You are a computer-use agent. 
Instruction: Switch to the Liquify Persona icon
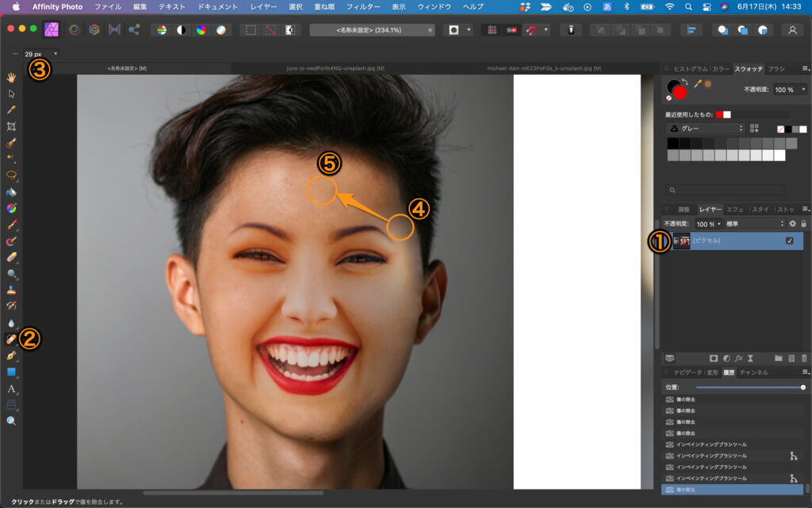pos(74,30)
